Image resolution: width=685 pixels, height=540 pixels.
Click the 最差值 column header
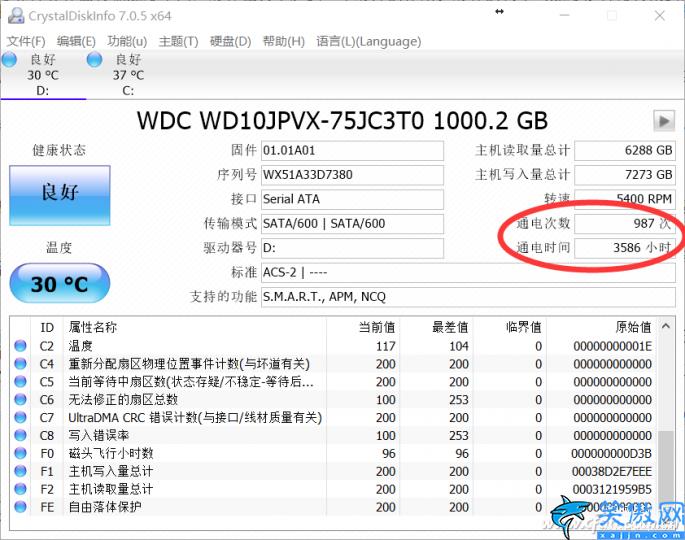pyautogui.click(x=436, y=328)
